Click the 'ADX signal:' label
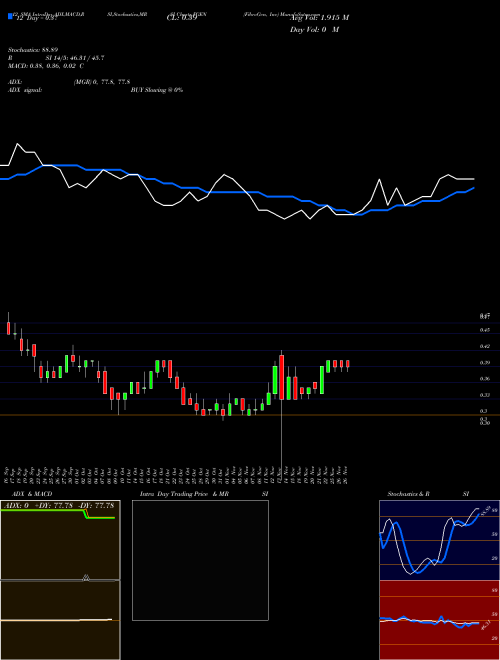 25,90
